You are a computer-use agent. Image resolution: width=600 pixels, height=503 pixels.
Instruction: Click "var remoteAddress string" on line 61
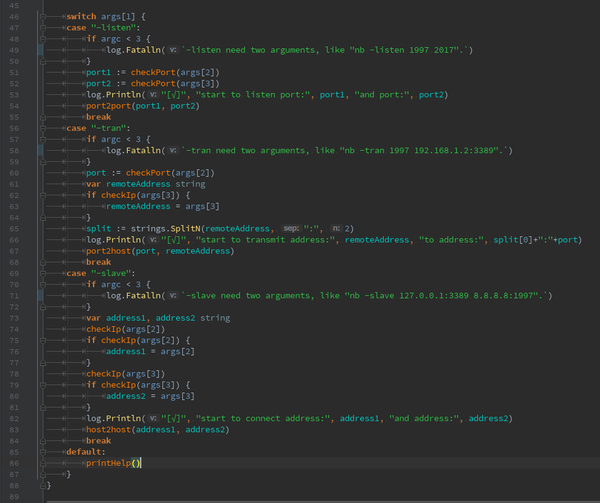click(146, 184)
